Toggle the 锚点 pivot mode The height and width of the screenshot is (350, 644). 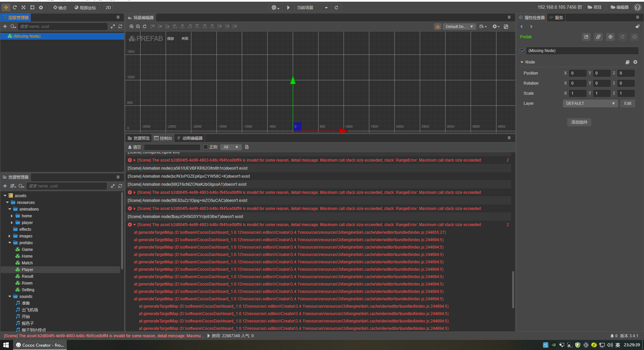pyautogui.click(x=60, y=7)
